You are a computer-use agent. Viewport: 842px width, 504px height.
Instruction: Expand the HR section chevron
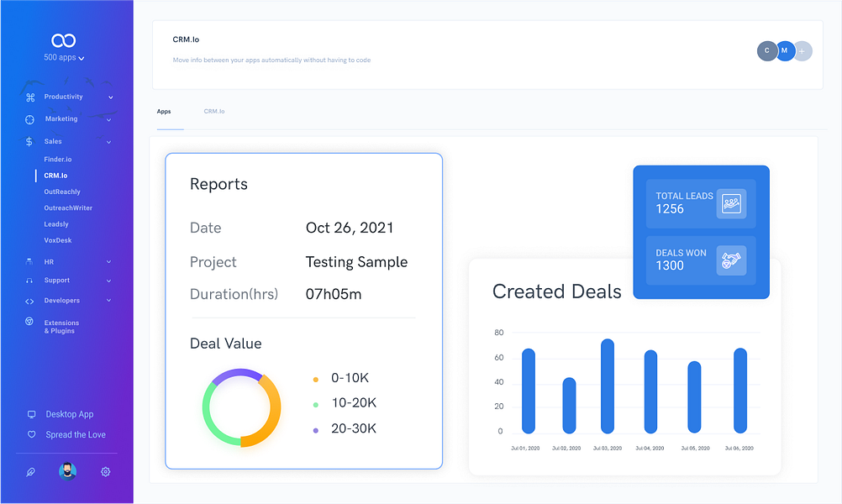point(108,262)
